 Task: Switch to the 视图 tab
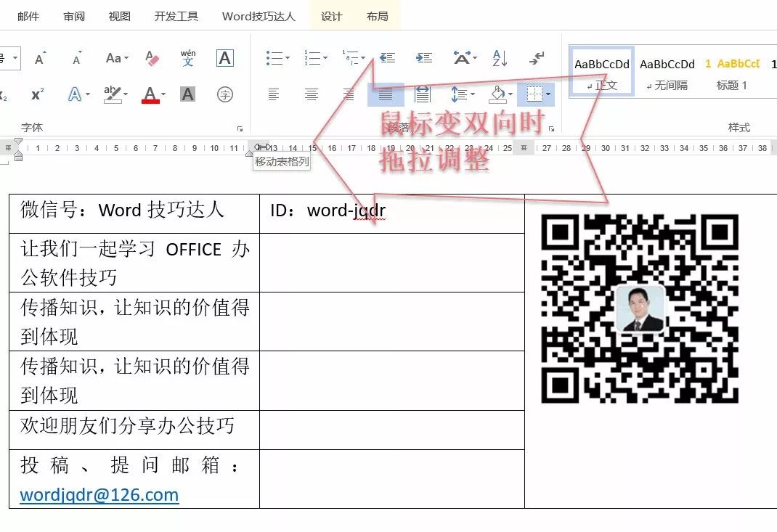point(119,17)
